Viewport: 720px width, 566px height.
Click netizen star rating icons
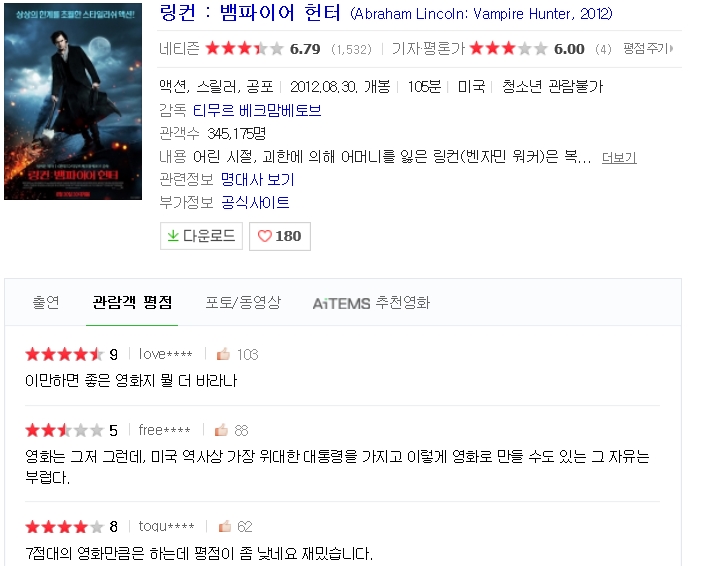(244, 48)
